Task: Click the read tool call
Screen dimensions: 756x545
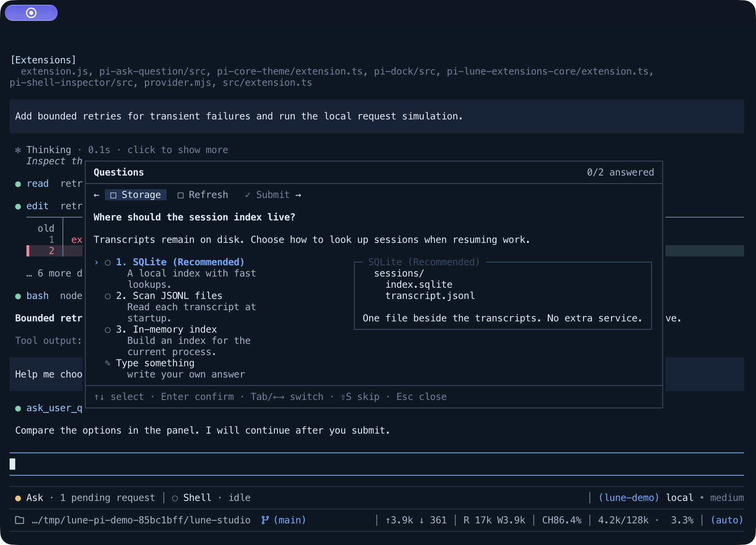Action: [38, 184]
